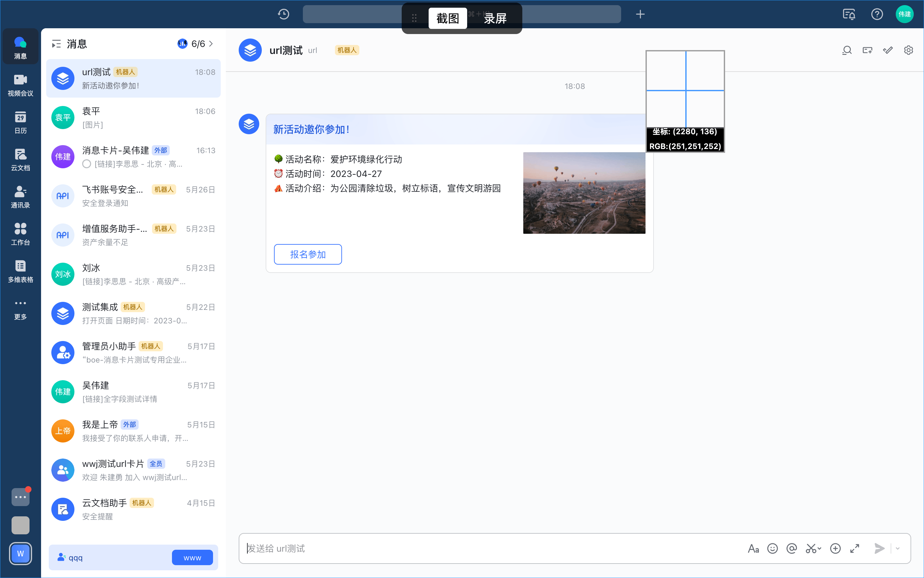Open wwj测试url卡片 group conversation
924x578 pixels.
(x=133, y=470)
